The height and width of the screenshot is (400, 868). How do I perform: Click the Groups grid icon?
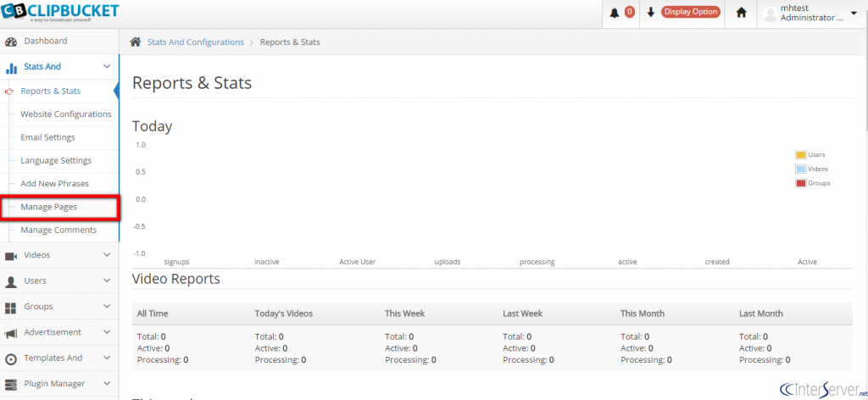[10, 308]
